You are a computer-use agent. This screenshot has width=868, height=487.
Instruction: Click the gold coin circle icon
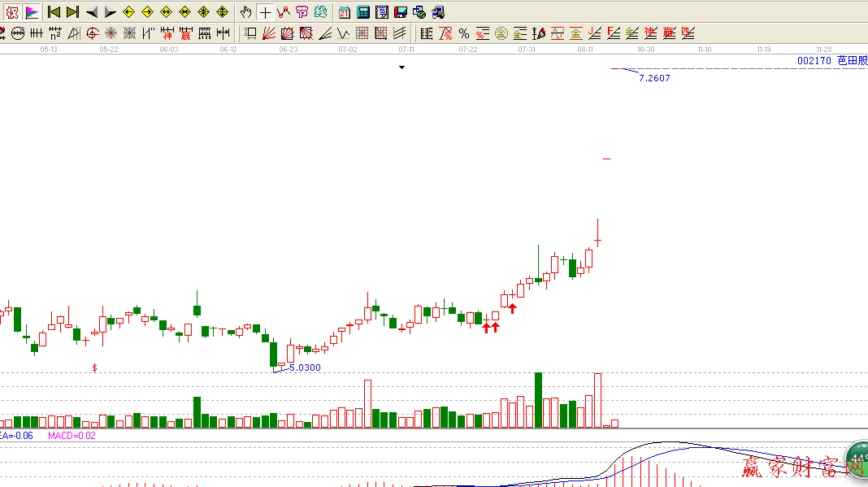click(x=501, y=33)
